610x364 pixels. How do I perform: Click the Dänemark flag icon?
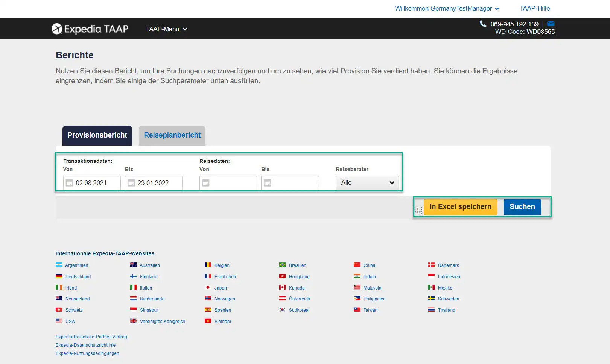[x=431, y=265]
